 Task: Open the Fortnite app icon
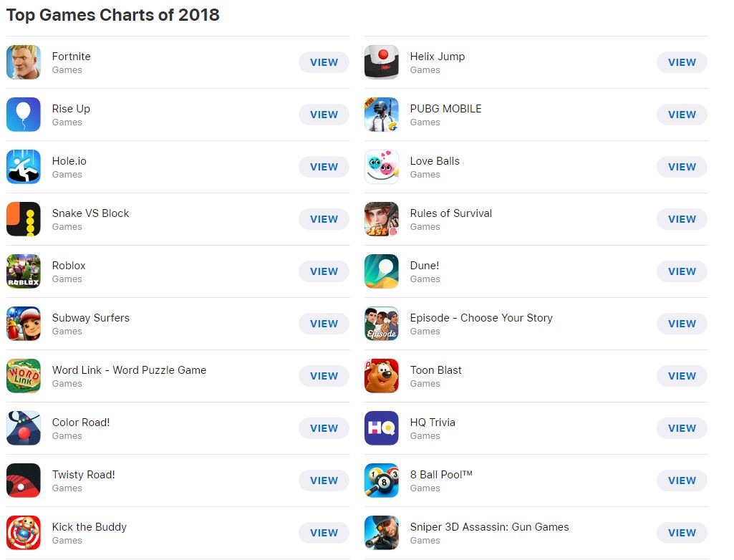[x=24, y=62]
